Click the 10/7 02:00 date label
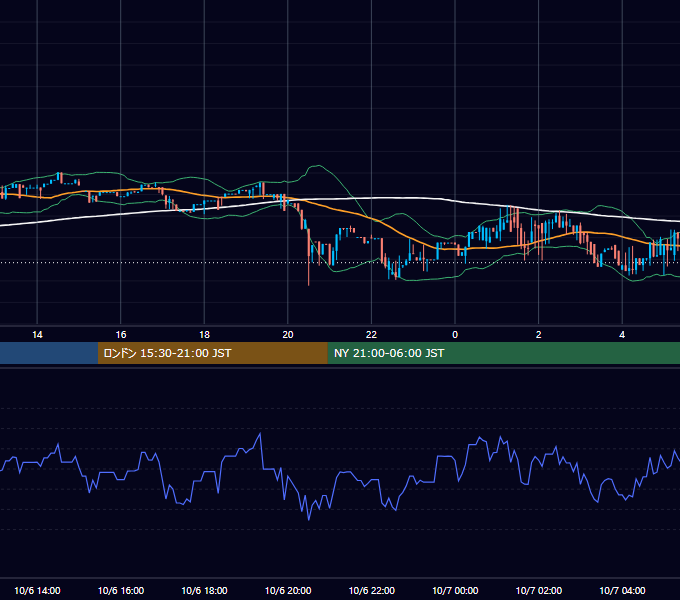The width and height of the screenshot is (680, 600). click(x=539, y=590)
